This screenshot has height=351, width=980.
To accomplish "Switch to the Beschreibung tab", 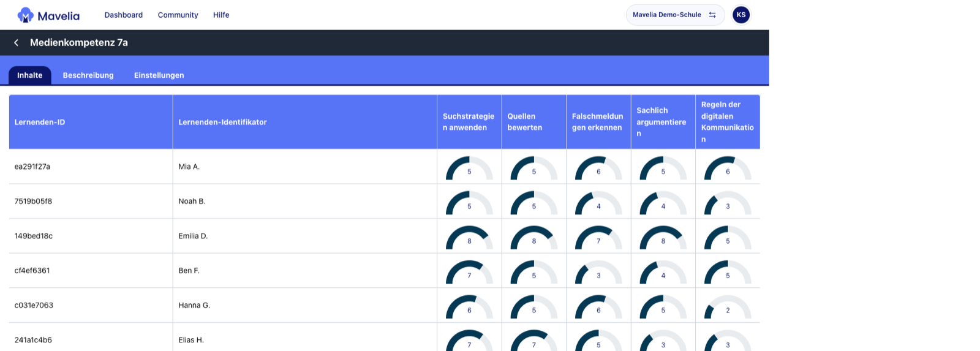I will pyautogui.click(x=88, y=75).
